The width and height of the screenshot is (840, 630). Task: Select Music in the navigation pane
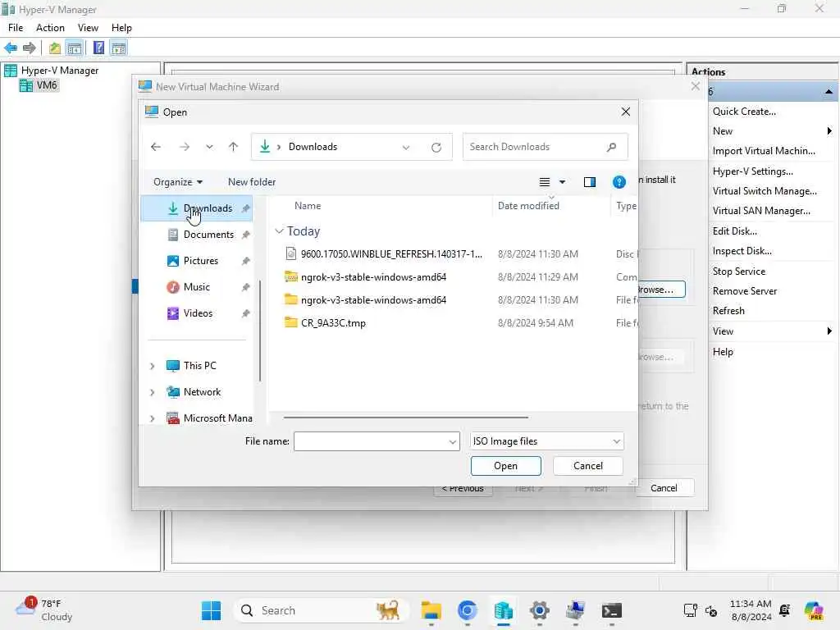tap(197, 287)
